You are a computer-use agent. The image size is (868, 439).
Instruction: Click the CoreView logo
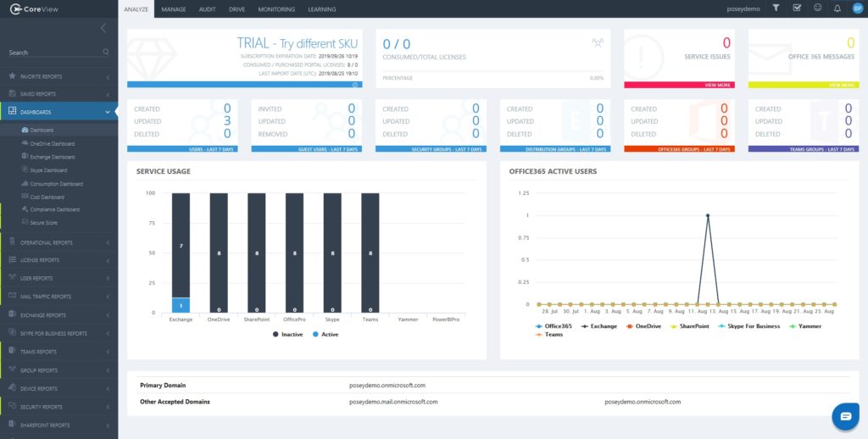pos(34,8)
